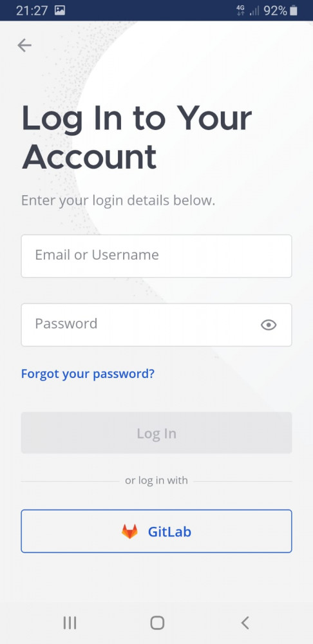Open Android recent apps button
Screen dimensions: 313x644
pos(70,623)
